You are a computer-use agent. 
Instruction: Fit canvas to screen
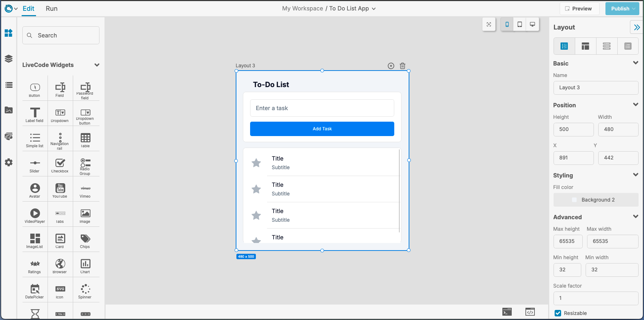tap(489, 24)
